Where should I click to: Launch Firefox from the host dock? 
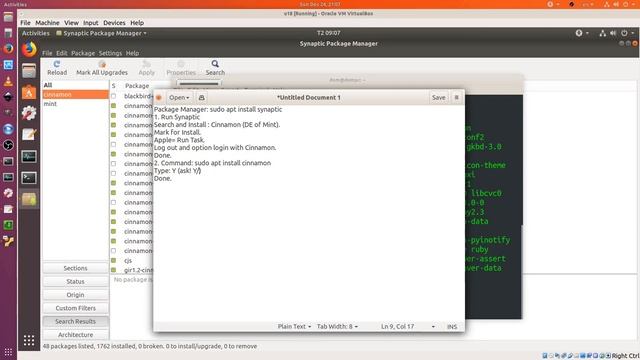pyautogui.click(x=8, y=49)
